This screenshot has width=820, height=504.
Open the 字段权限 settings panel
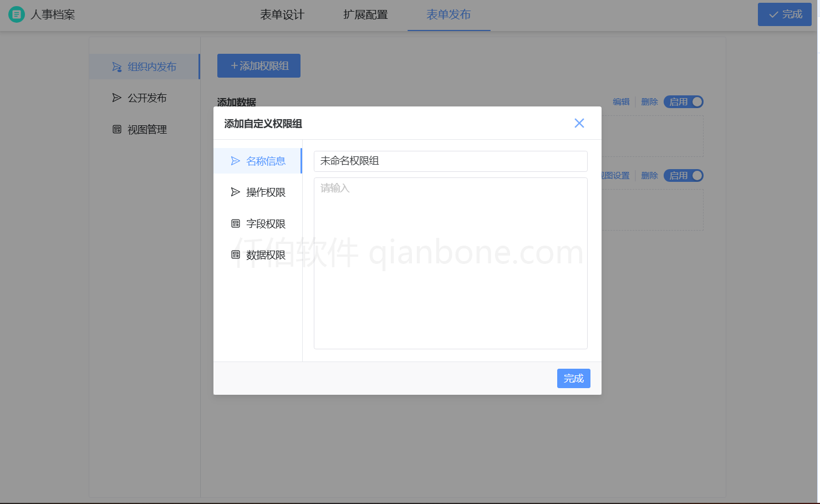point(266,223)
